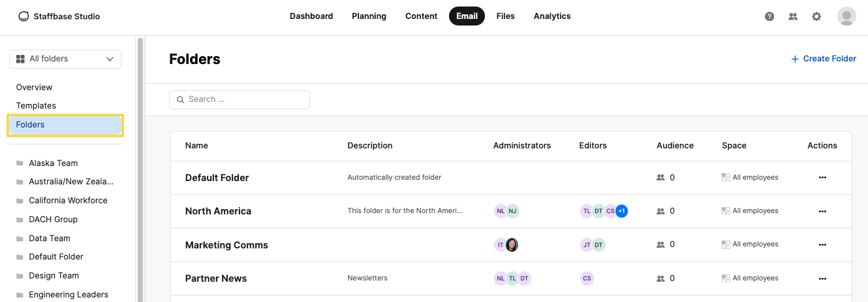Open the users management icon
This screenshot has height=302, width=868.
click(793, 16)
